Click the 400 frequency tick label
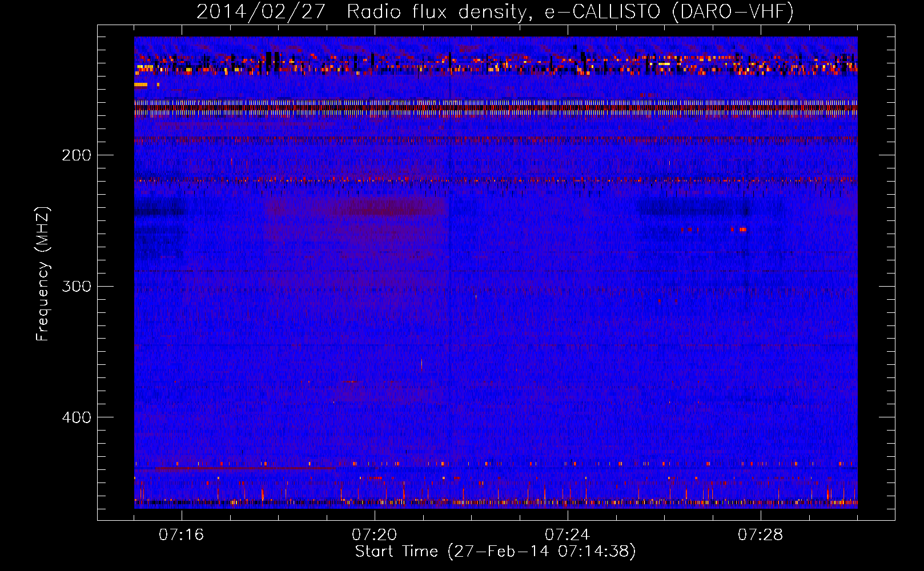924x571 pixels. pos(77,417)
